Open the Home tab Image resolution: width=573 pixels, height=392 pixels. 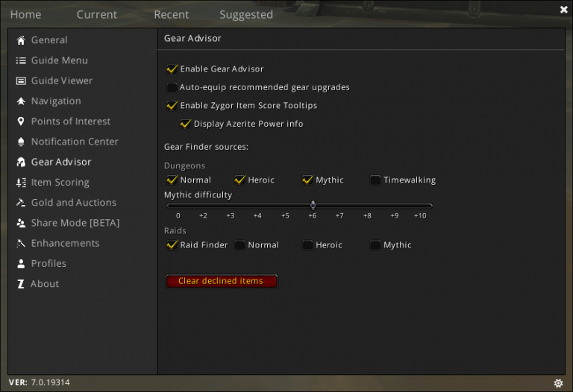coord(25,15)
